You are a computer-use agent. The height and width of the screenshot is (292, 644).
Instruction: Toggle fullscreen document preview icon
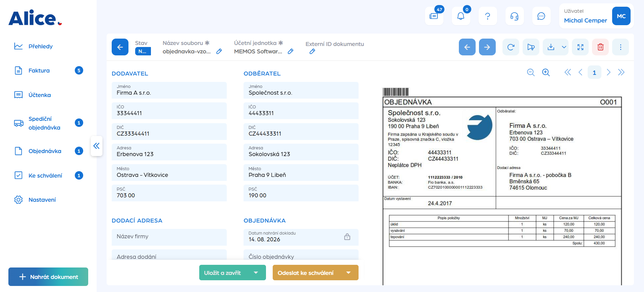tap(581, 47)
